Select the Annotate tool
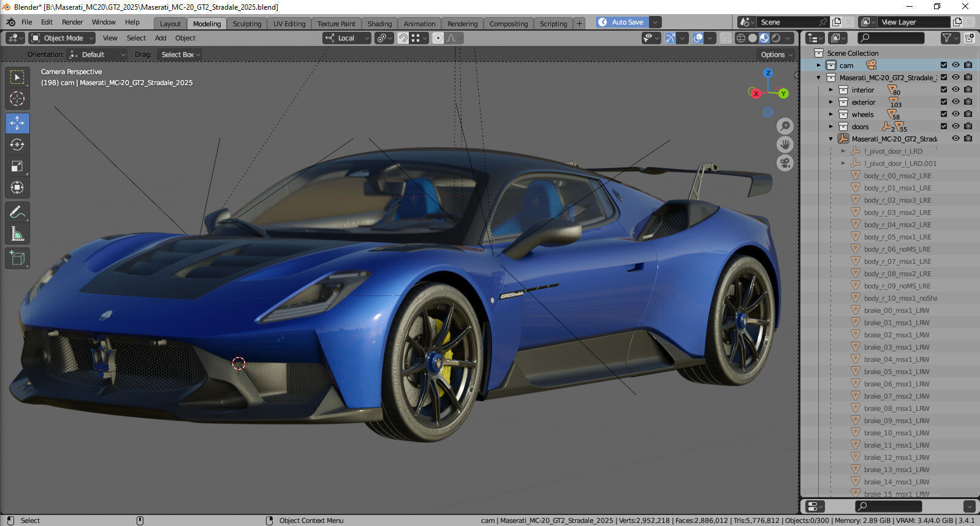Screen dimensions: 980x526 pos(17,212)
